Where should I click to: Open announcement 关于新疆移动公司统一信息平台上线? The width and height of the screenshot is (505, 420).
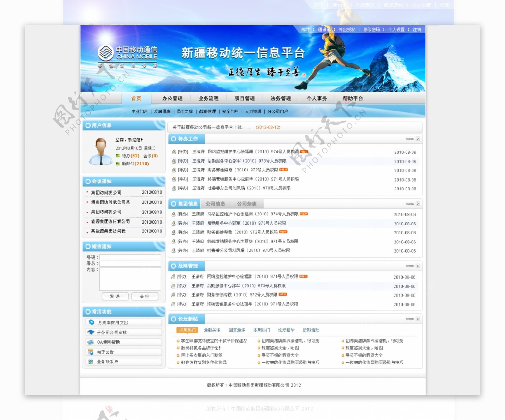tap(211, 127)
